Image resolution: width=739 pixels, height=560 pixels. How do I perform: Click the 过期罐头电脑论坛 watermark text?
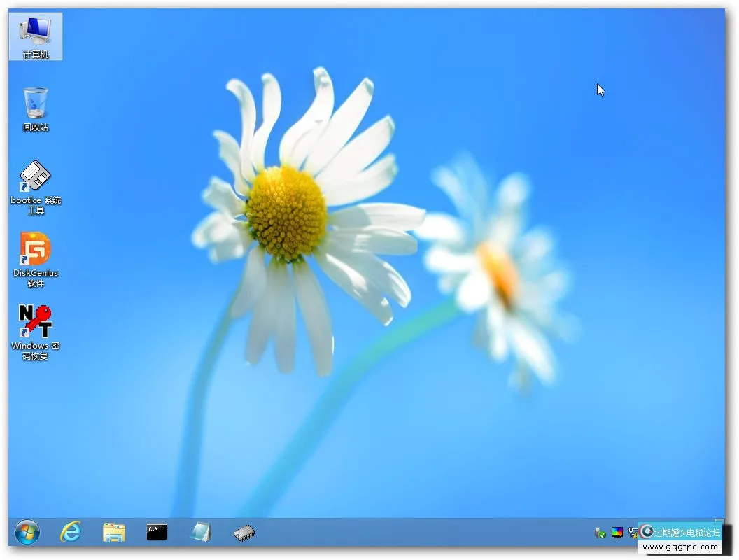click(687, 533)
